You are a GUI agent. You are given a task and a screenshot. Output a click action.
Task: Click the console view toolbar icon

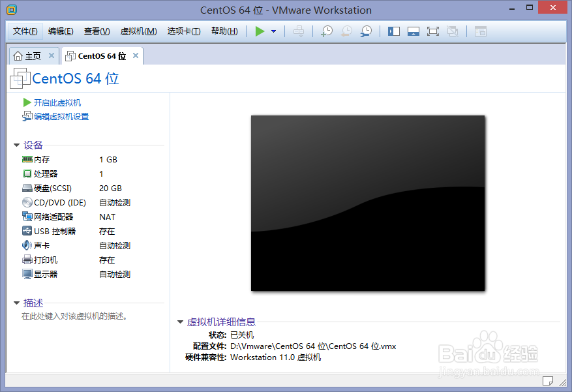click(x=481, y=32)
